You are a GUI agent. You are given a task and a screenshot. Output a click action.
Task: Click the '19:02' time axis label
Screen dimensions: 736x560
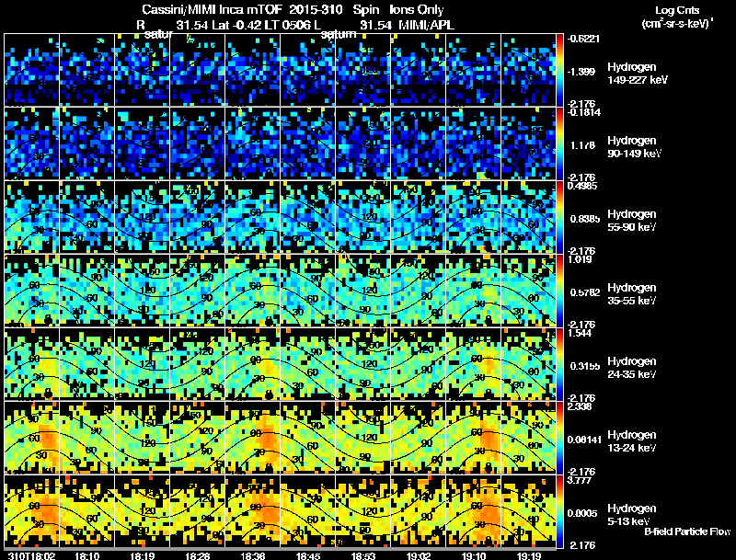click(419, 555)
